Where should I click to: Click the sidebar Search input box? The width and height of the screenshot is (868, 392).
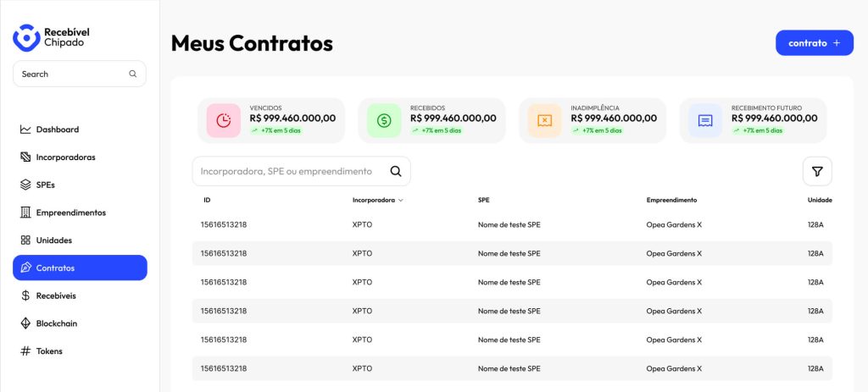coord(80,75)
